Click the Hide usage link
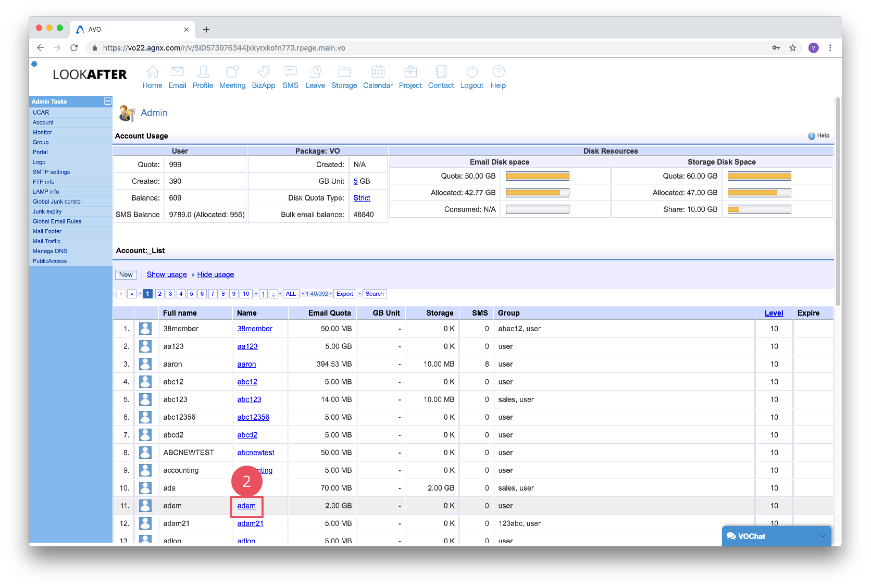 pos(215,275)
